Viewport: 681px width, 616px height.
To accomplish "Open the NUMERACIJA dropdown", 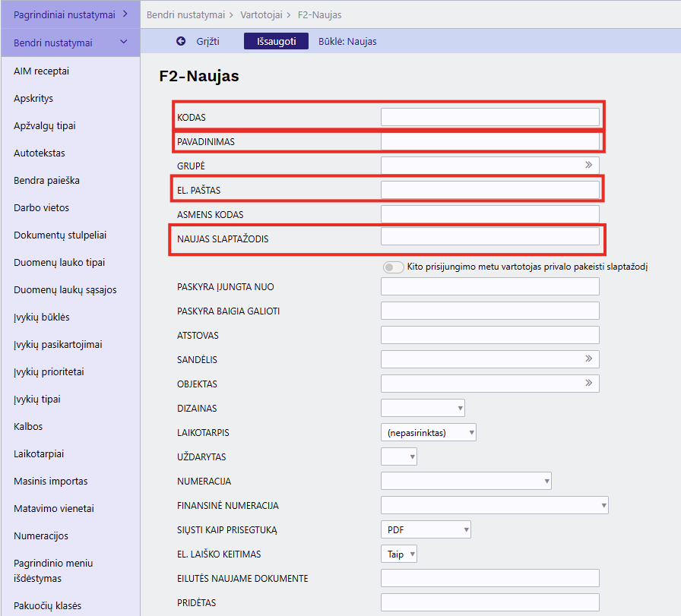I will click(x=466, y=481).
